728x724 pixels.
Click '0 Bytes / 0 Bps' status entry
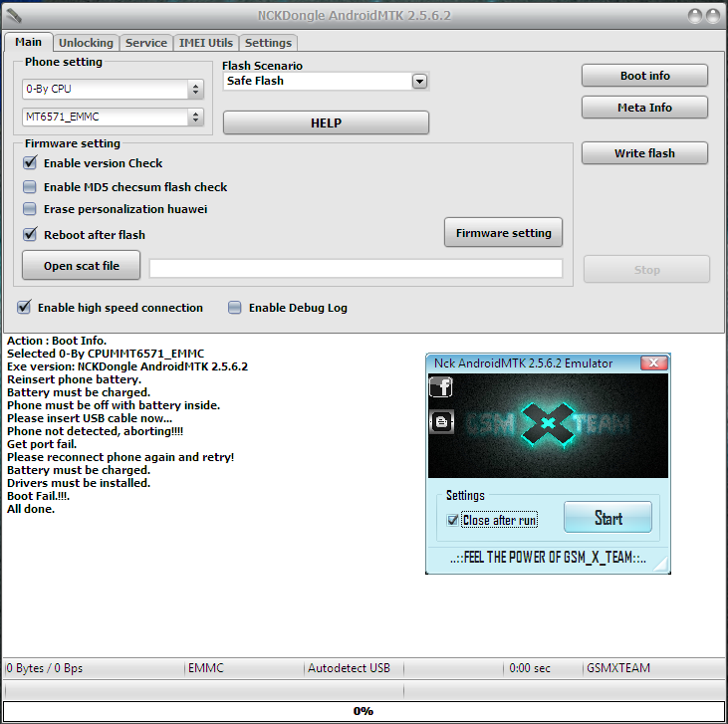coord(45,668)
